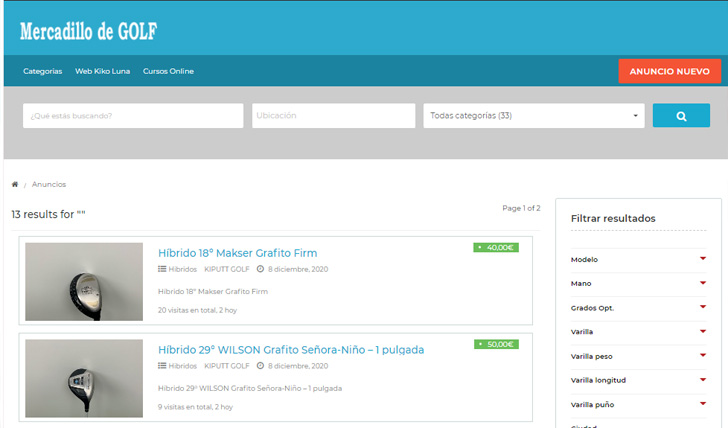Click the clock icon on Makser listing date
This screenshot has height=428, width=728.
pos(260,269)
